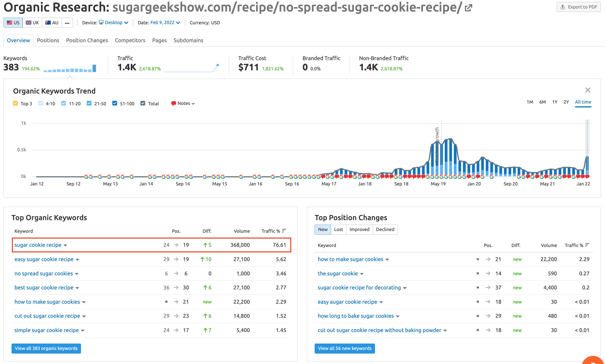
Task: Click the Volume column header in Top Organic Keywords
Action: click(242, 231)
